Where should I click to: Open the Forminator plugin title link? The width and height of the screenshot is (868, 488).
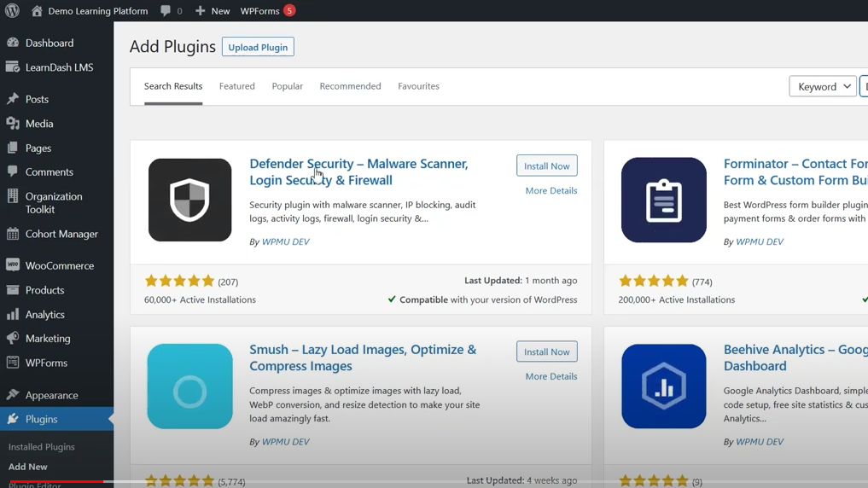(x=795, y=171)
